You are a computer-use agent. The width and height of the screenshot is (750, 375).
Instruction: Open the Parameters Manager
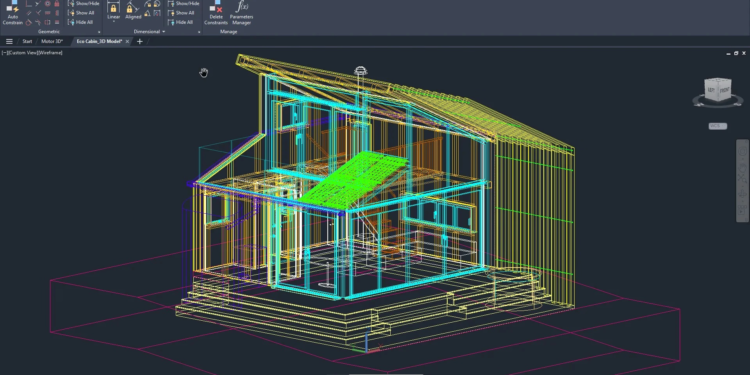click(242, 13)
